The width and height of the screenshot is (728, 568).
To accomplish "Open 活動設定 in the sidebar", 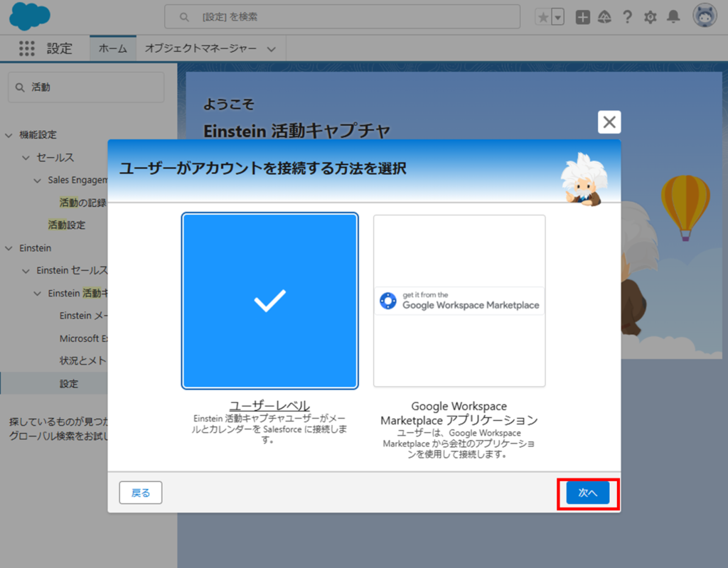I will click(x=67, y=225).
